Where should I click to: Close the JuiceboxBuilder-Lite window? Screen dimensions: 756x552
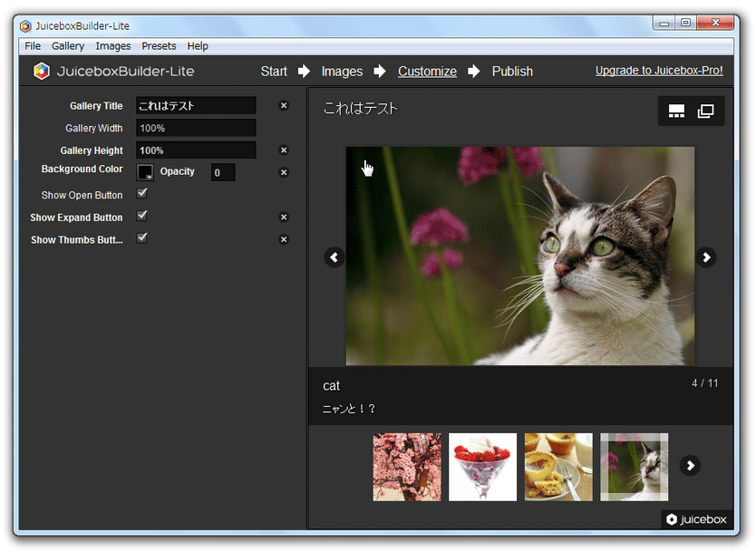[x=715, y=23]
